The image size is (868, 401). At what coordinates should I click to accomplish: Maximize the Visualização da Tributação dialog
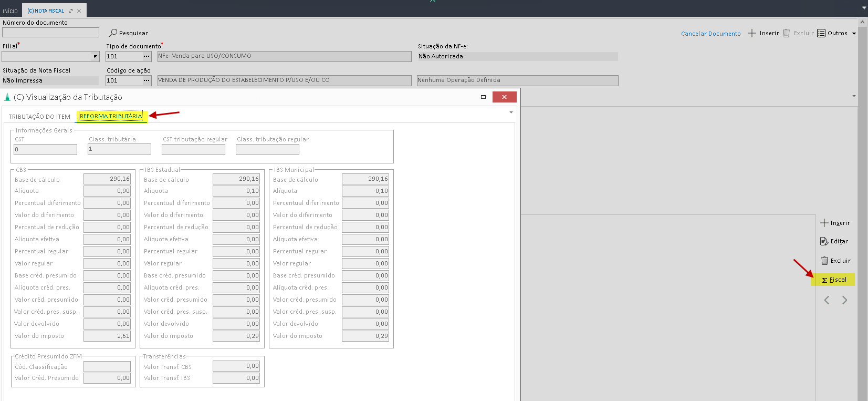point(483,97)
